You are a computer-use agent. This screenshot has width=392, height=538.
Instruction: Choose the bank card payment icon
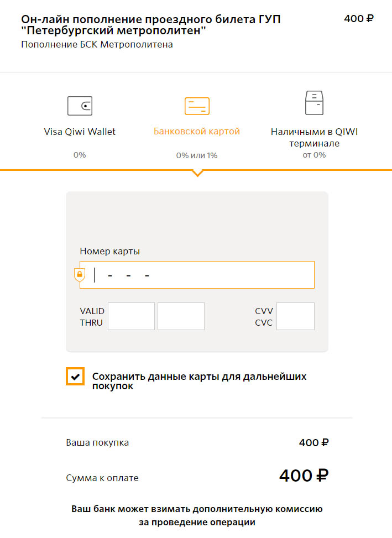[197, 106]
